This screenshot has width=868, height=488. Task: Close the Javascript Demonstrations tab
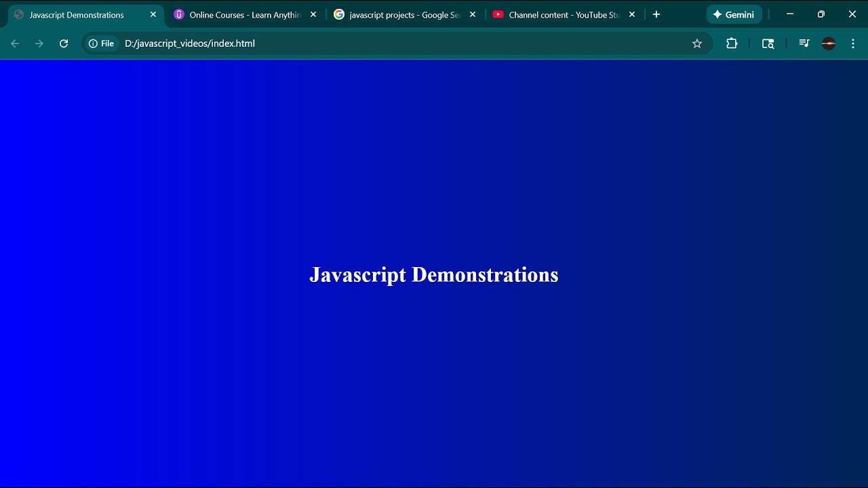(153, 14)
